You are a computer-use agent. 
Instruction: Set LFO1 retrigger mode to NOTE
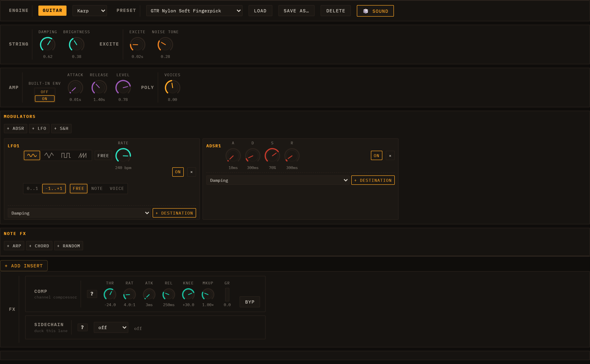(x=97, y=189)
